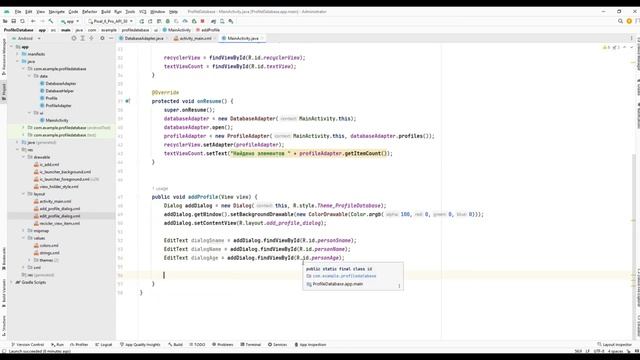Click the Search Everywhere magnifier icon

(x=620, y=21)
